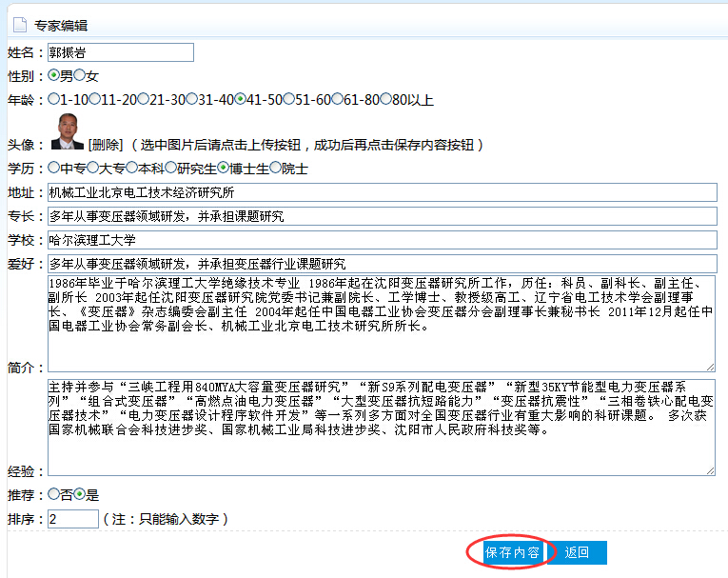Viewport: 728px width, 578px height.
Task: Select the 男 gender radio button
Action: tap(53, 75)
